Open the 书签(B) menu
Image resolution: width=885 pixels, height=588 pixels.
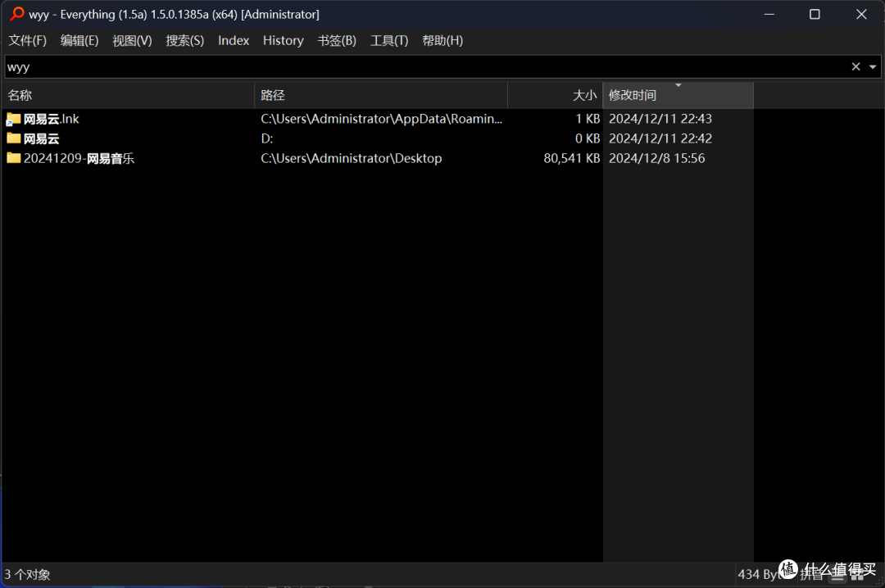[x=337, y=41]
